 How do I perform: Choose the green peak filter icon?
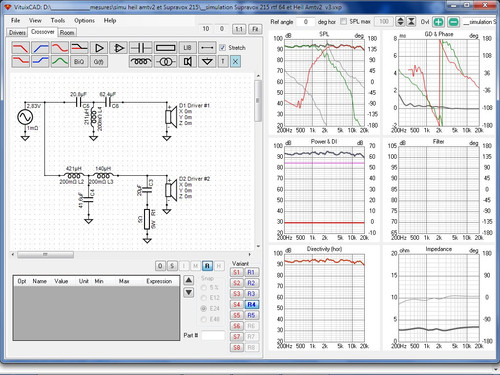point(60,61)
